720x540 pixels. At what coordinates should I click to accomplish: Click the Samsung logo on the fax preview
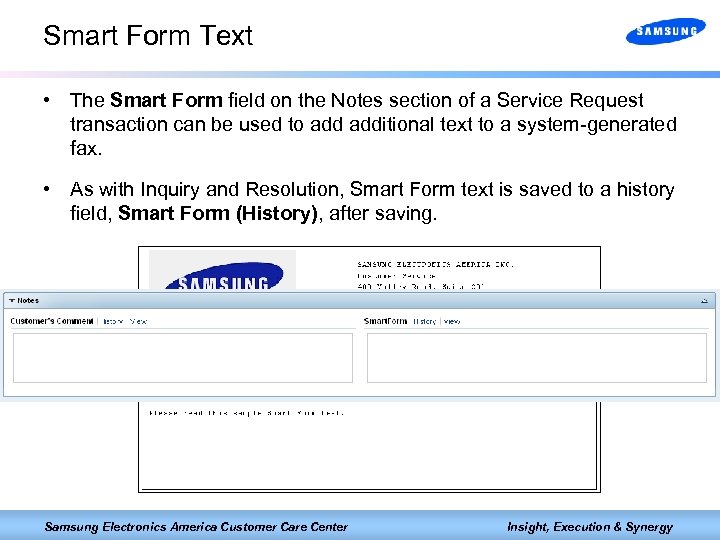tap(224, 276)
